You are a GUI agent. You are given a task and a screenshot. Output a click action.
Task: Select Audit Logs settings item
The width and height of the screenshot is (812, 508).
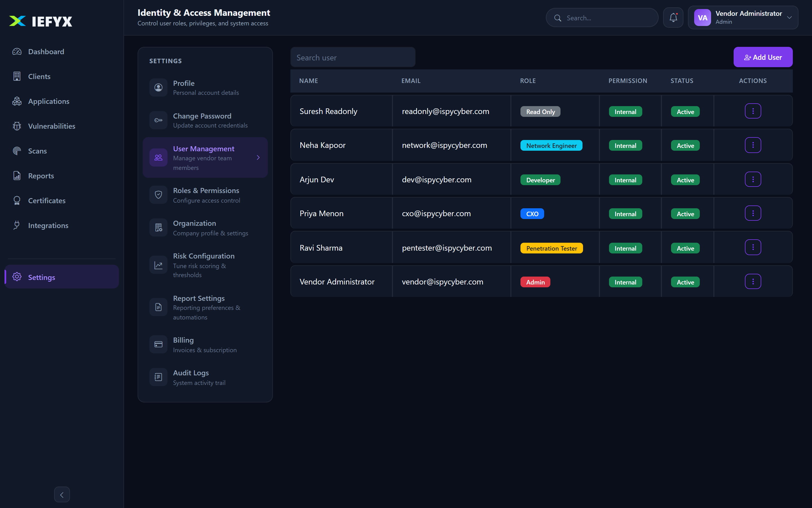[205, 377]
